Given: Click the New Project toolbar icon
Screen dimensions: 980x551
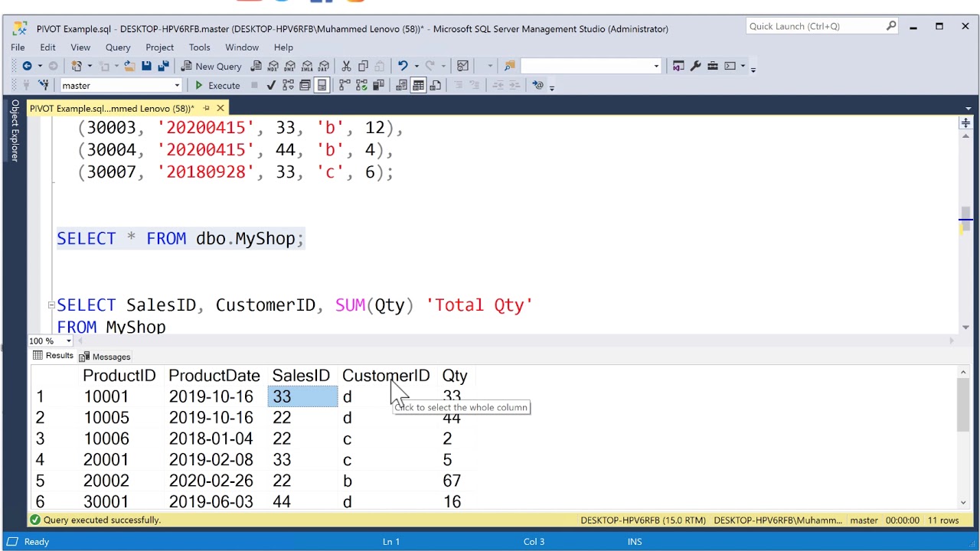Looking at the screenshot, I should coord(77,66).
